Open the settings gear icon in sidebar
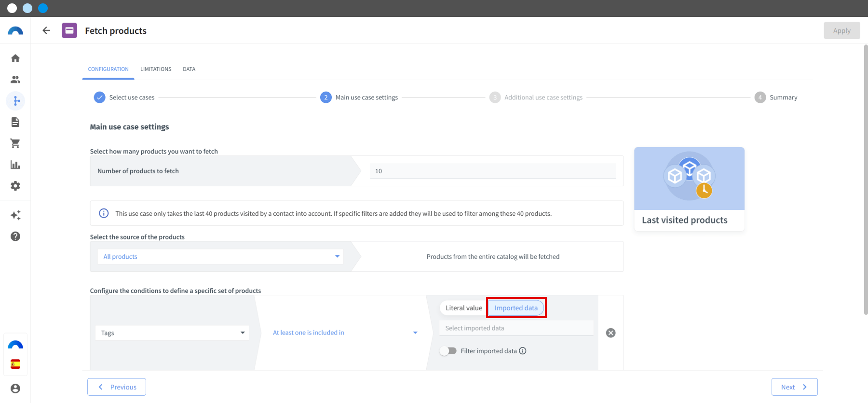The height and width of the screenshot is (403, 868). coord(15,186)
